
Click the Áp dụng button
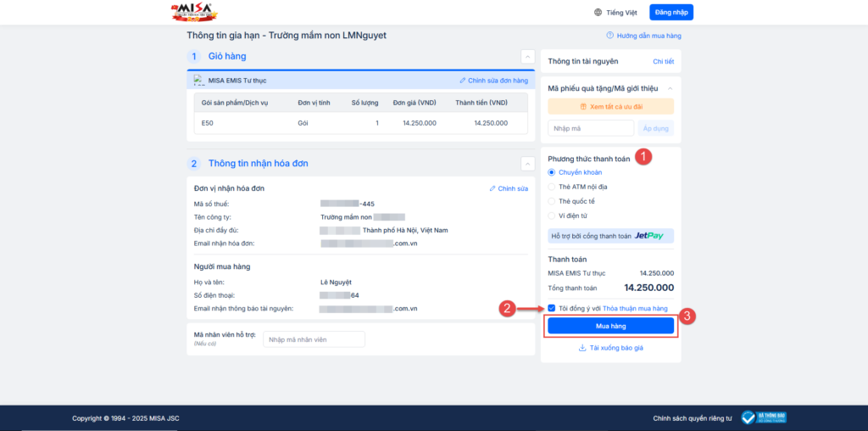click(x=656, y=128)
